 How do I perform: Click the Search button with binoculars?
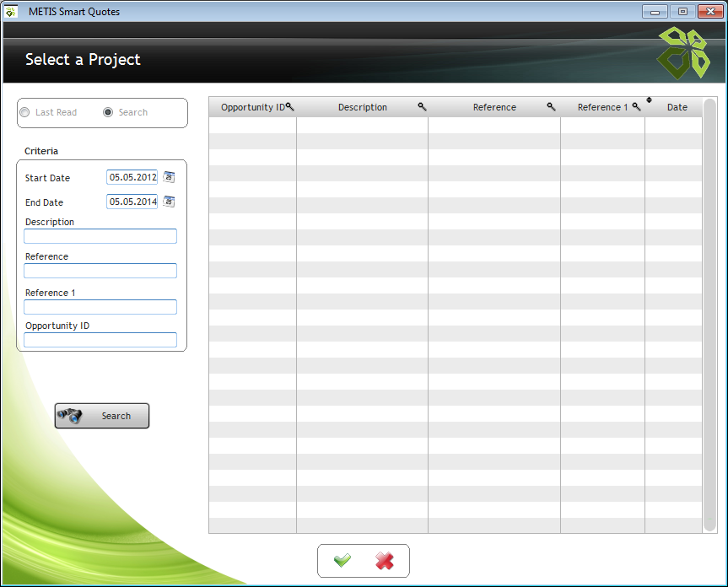(102, 416)
